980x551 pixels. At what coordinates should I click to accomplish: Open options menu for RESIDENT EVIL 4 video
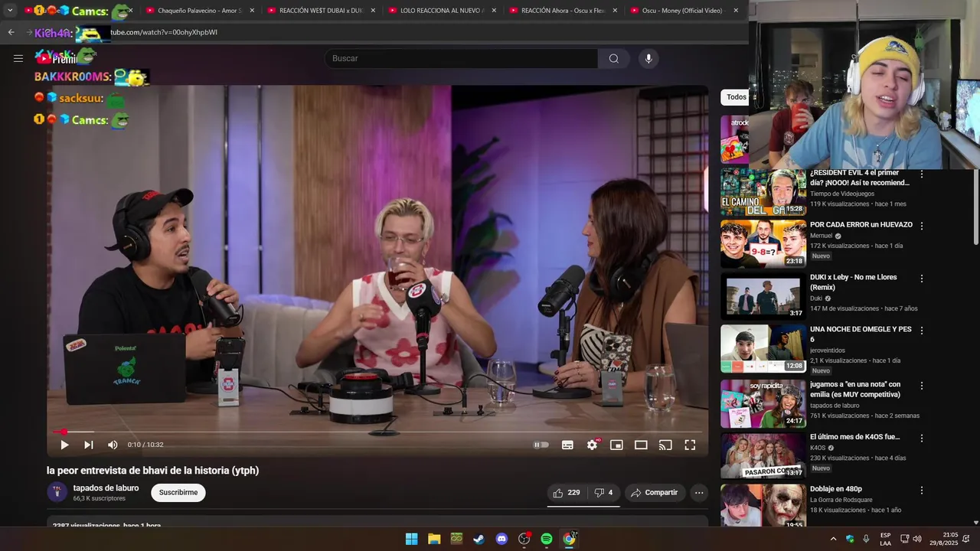point(922,174)
